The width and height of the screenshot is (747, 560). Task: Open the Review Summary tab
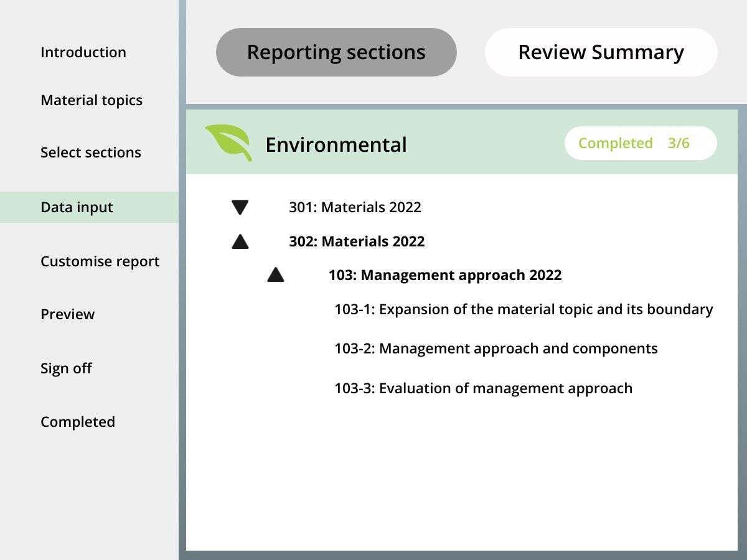click(x=601, y=52)
